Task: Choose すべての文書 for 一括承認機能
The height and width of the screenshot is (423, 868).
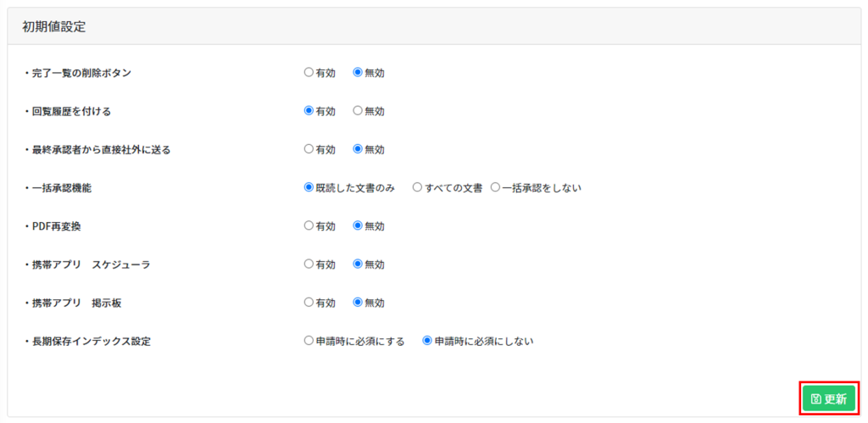Action: [x=417, y=187]
